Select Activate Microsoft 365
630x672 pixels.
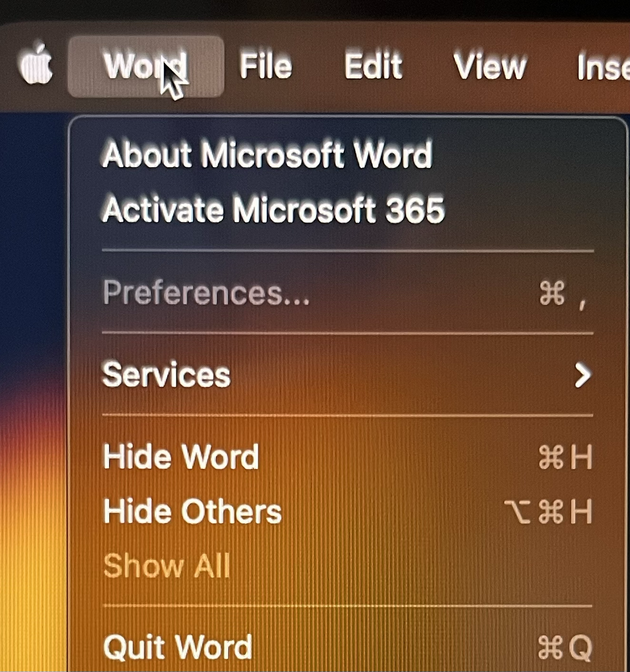tap(348, 210)
